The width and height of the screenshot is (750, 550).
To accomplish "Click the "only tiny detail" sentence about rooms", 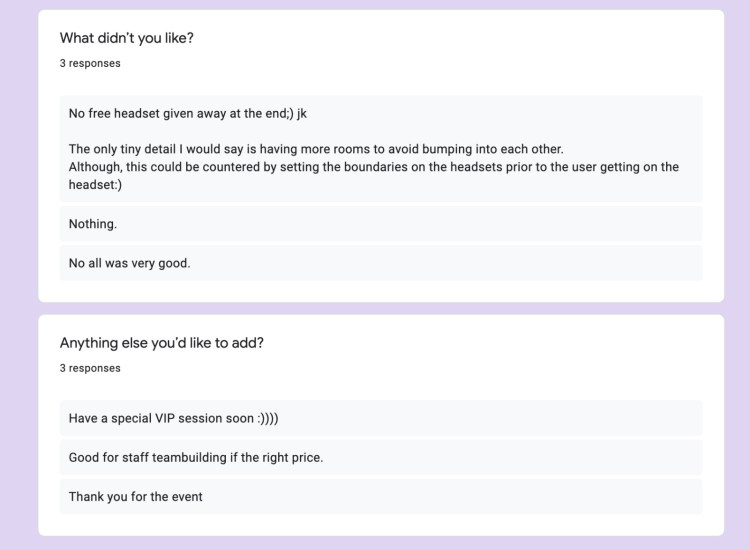I will point(316,149).
